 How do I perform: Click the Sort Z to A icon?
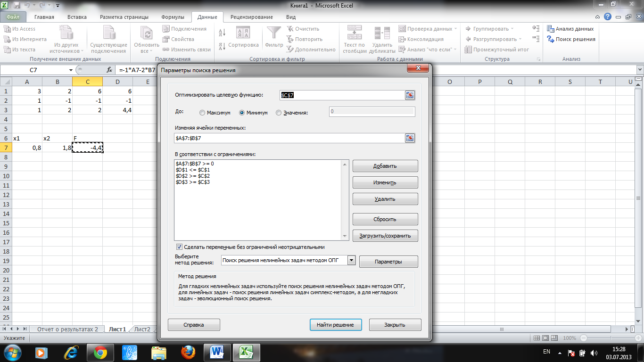click(222, 46)
